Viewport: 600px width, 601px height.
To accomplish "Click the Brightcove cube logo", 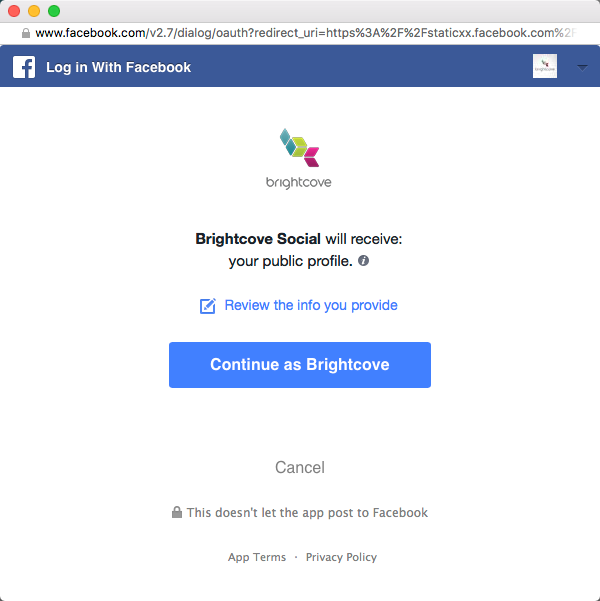I will click(x=299, y=148).
